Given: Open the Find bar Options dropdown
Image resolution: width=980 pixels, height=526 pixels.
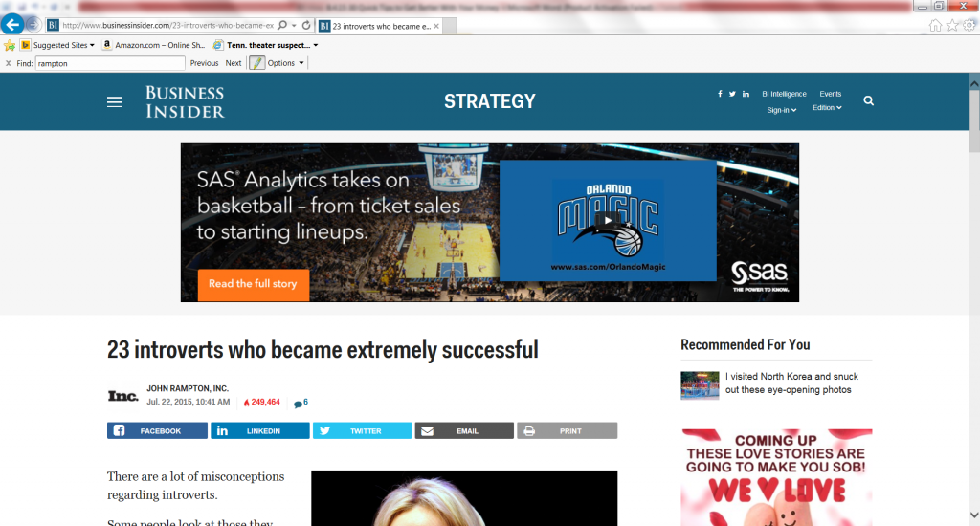Looking at the screenshot, I should (285, 63).
